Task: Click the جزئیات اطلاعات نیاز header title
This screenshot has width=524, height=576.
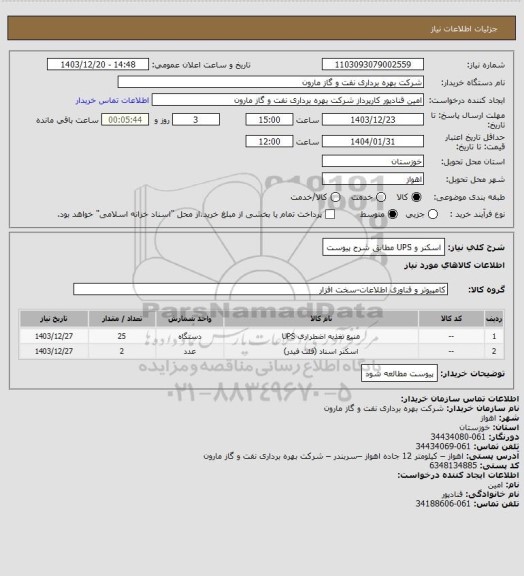Action: [x=464, y=29]
